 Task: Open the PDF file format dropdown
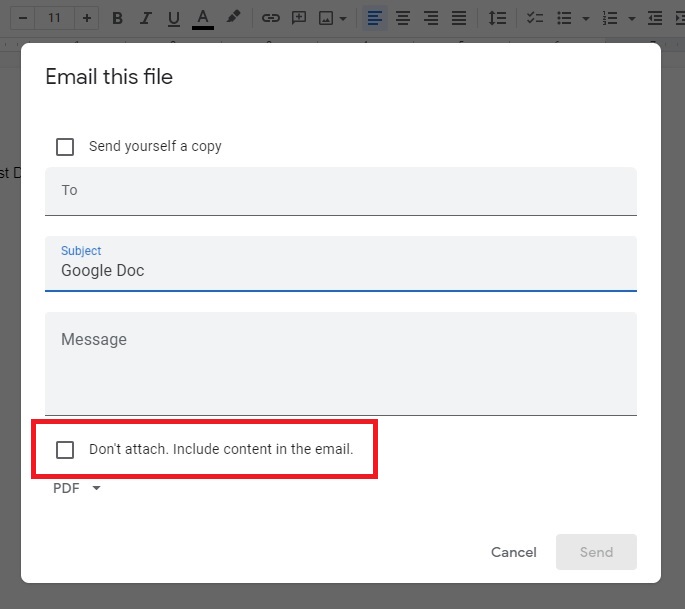(76, 488)
